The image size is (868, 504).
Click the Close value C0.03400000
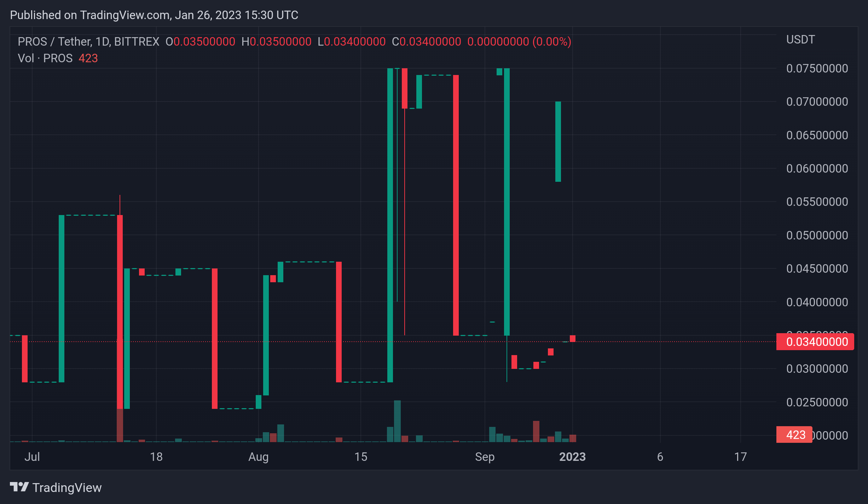pos(427,42)
